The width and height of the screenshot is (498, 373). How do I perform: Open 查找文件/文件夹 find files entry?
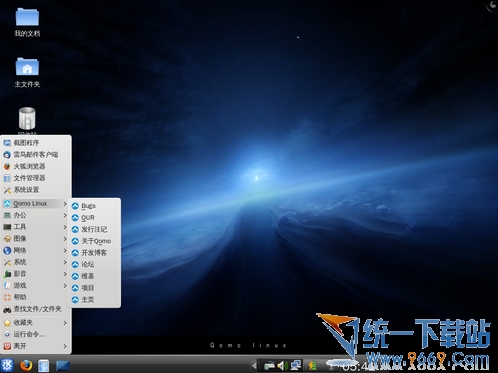pos(36,309)
